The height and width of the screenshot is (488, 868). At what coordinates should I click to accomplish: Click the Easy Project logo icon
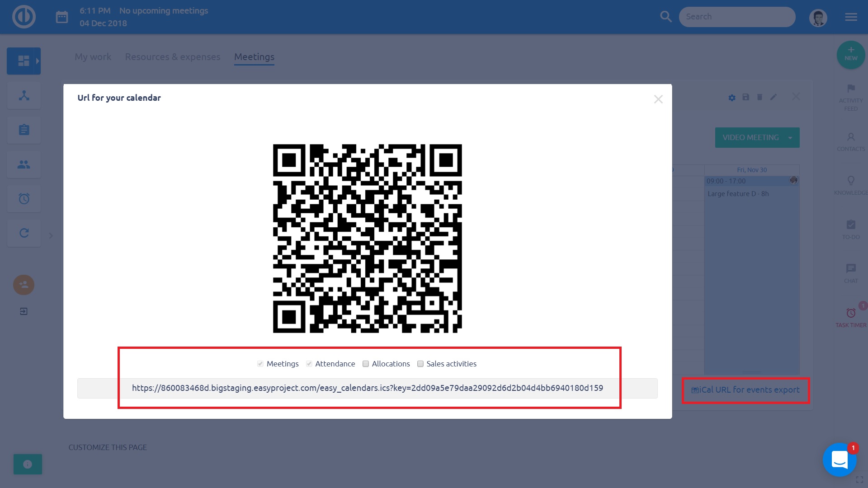click(x=24, y=17)
